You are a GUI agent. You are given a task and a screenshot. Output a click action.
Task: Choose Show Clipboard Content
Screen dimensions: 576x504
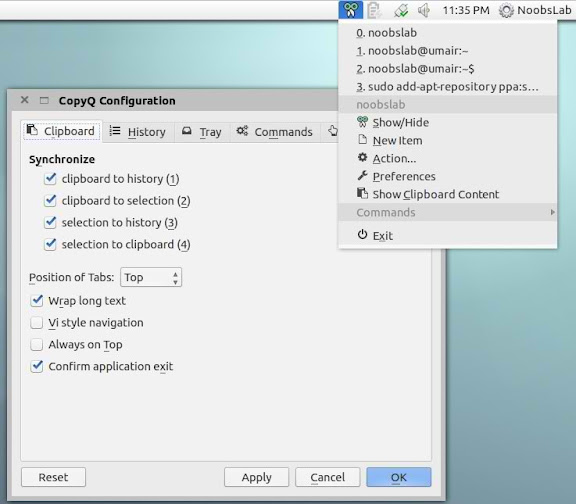point(447,194)
